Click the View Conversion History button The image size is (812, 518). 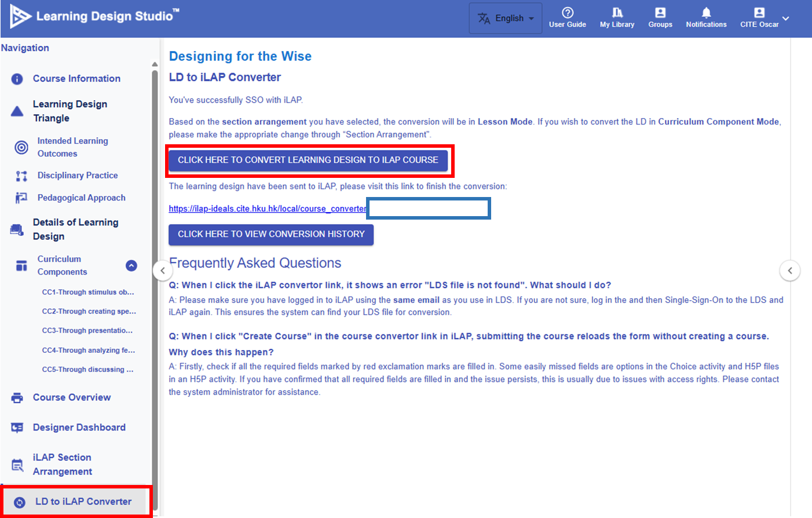(x=271, y=234)
